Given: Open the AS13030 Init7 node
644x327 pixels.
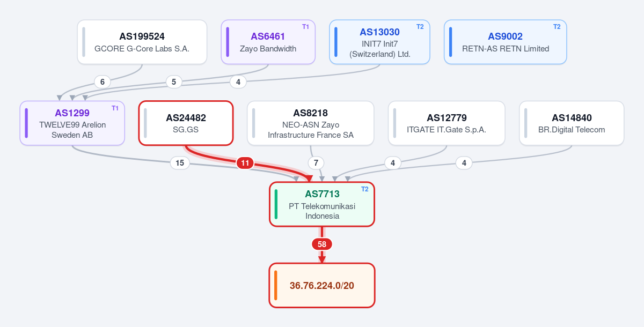Looking at the screenshot, I should (380, 42).
